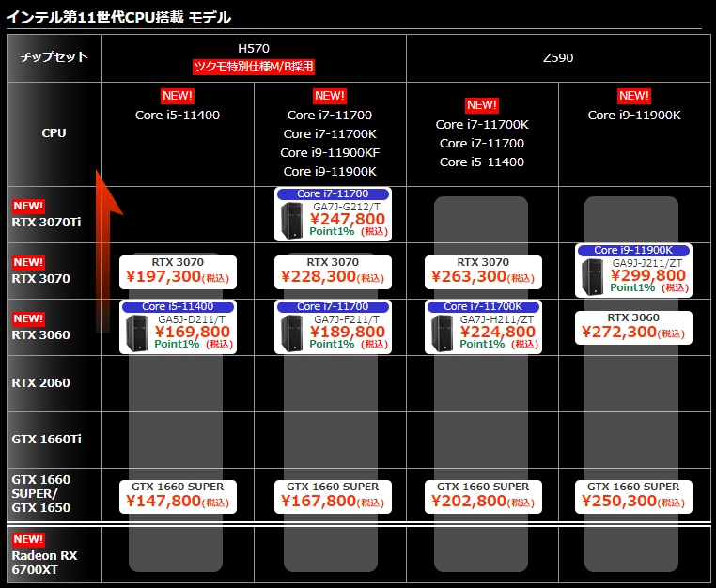716x588 pixels.
Task: Click the Core i5-11400 text in first H570 column
Action: [178, 115]
